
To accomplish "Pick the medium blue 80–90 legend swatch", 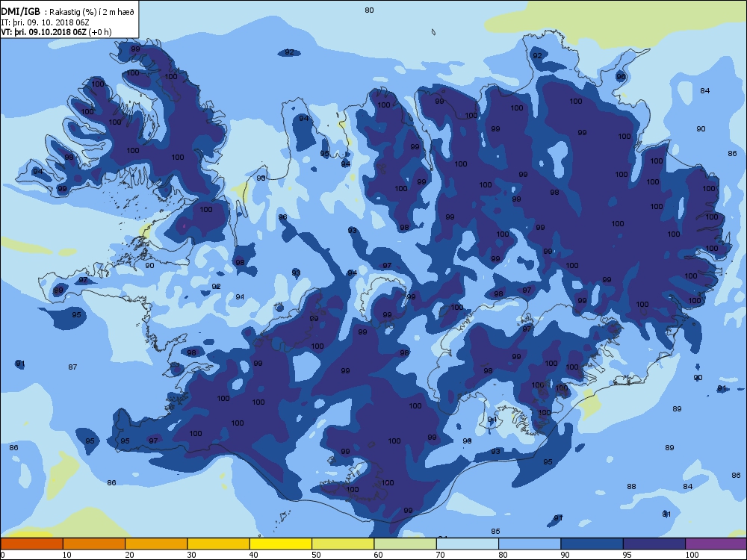I will coord(530,544).
